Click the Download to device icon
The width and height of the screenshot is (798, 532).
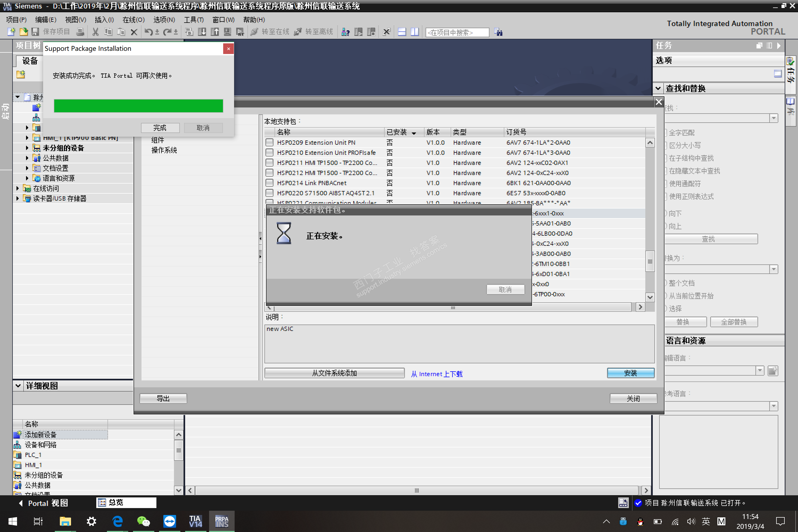[202, 32]
